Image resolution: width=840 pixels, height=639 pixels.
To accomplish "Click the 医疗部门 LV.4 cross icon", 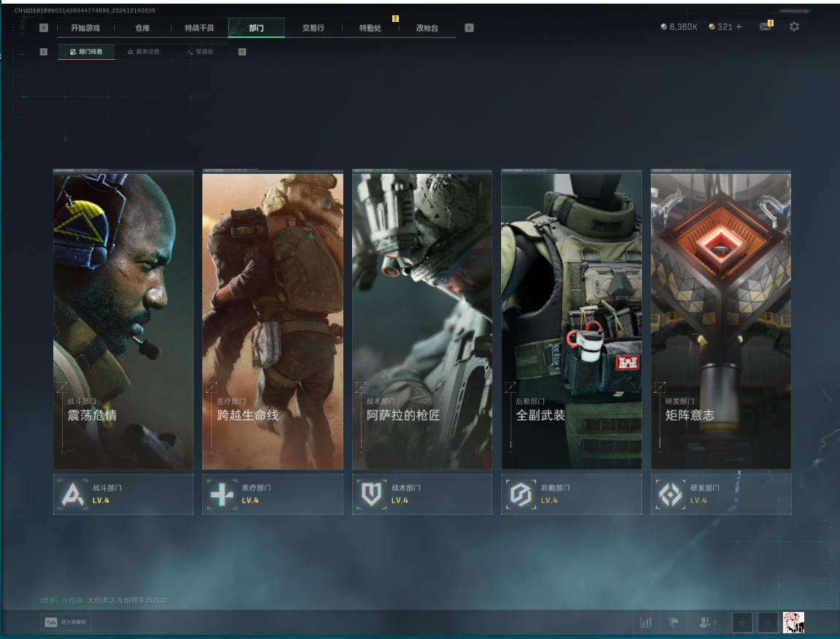I will point(222,494).
